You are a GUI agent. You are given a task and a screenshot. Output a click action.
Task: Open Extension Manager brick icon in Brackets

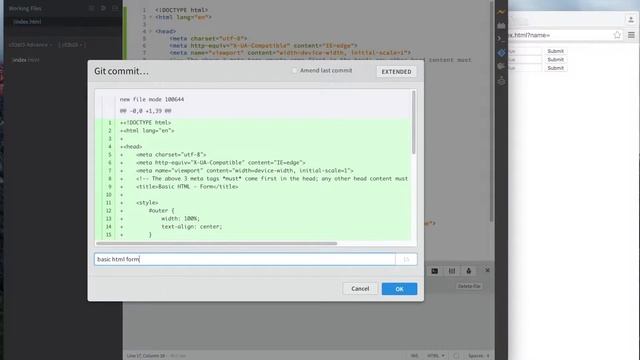pos(501,25)
